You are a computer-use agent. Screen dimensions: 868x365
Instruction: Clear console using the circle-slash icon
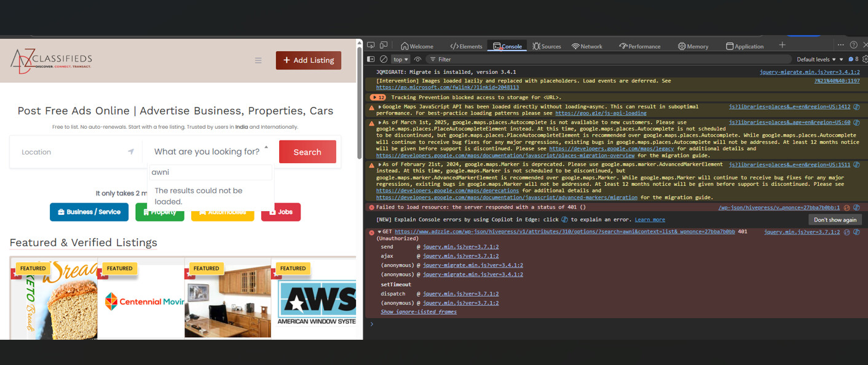click(384, 59)
